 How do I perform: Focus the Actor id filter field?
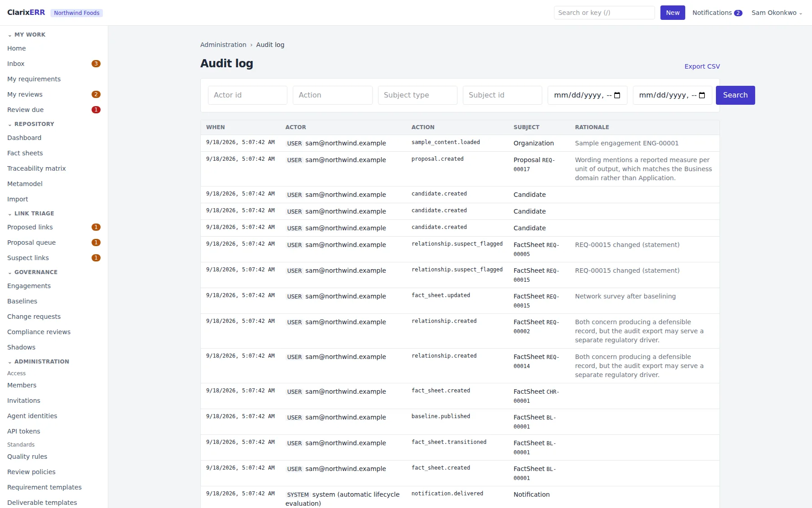248,95
